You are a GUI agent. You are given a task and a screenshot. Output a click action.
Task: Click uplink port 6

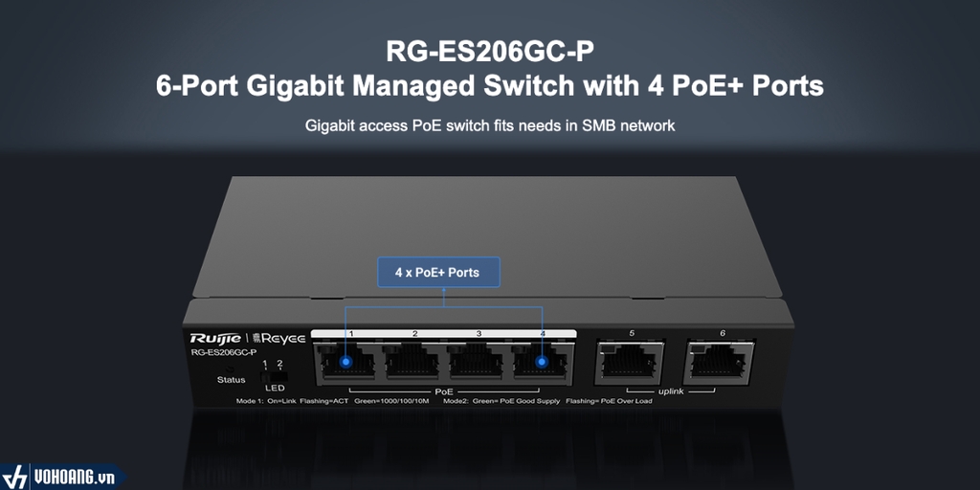720,362
